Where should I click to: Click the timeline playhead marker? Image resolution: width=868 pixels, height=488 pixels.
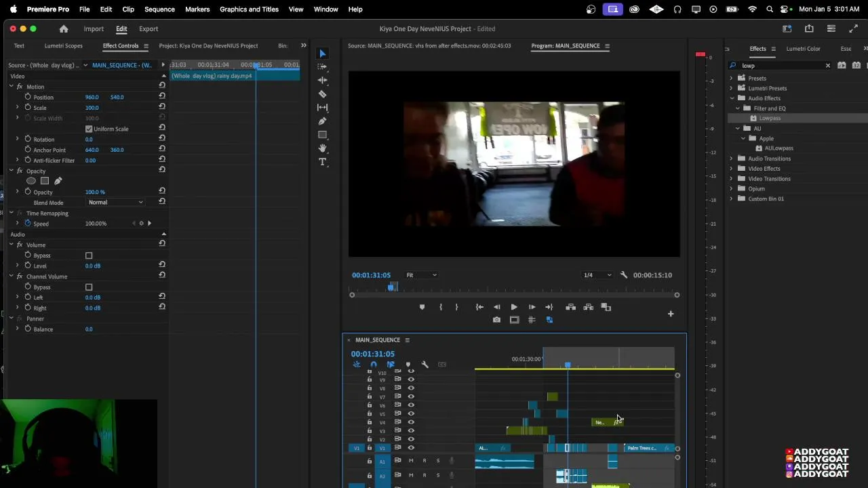click(568, 365)
